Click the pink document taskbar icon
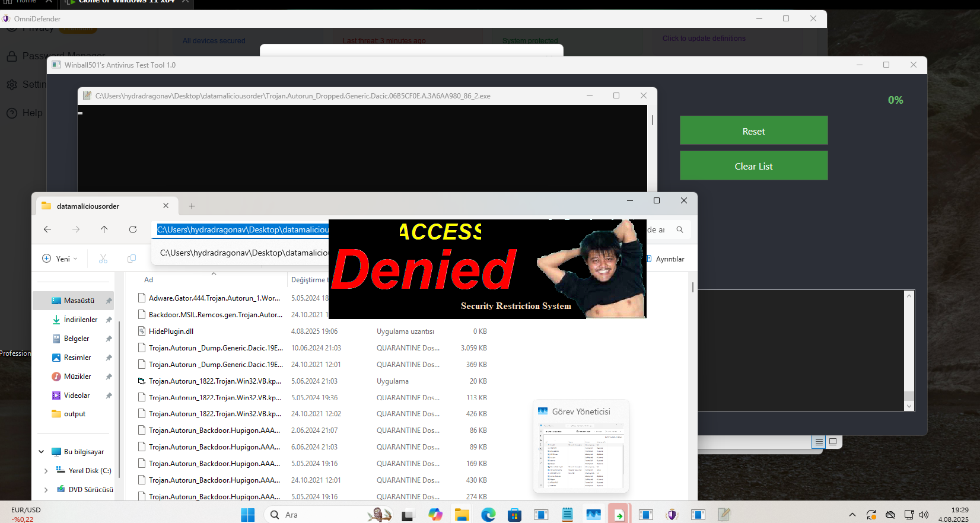This screenshot has width=980, height=523. tap(619, 515)
